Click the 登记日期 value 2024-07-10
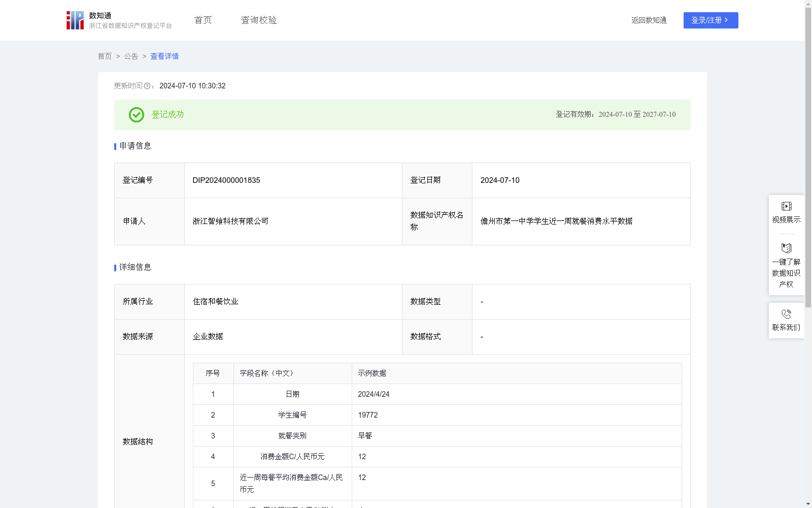This screenshot has height=508, width=812. tap(500, 180)
